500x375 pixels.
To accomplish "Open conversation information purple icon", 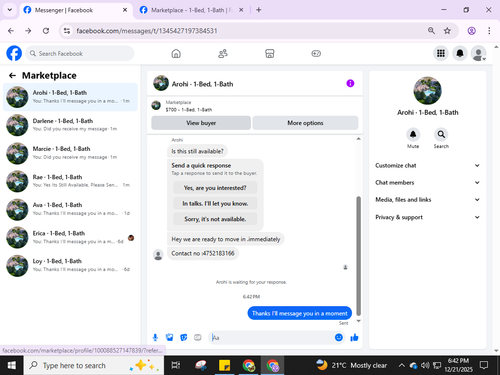I will (350, 83).
